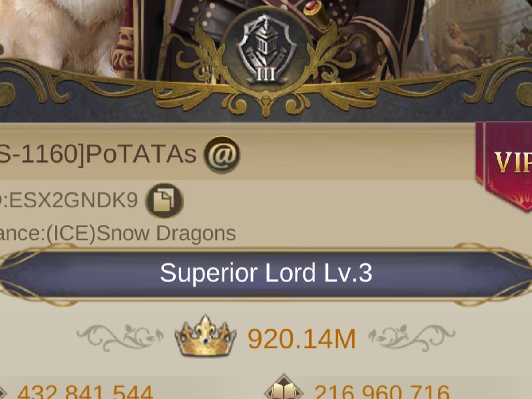Click the @ mention icon beside PoTATAs
The image size is (532, 399).
[x=222, y=154]
